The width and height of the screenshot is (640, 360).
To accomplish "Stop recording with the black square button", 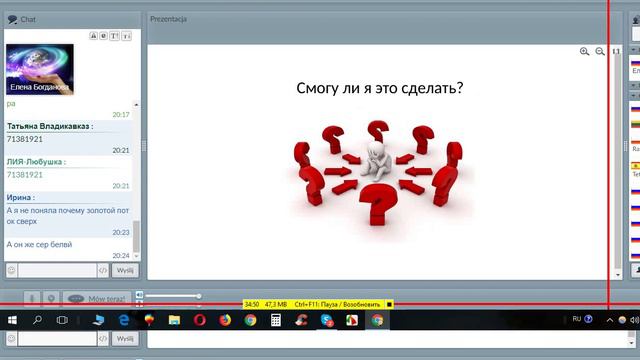I will point(389,304).
